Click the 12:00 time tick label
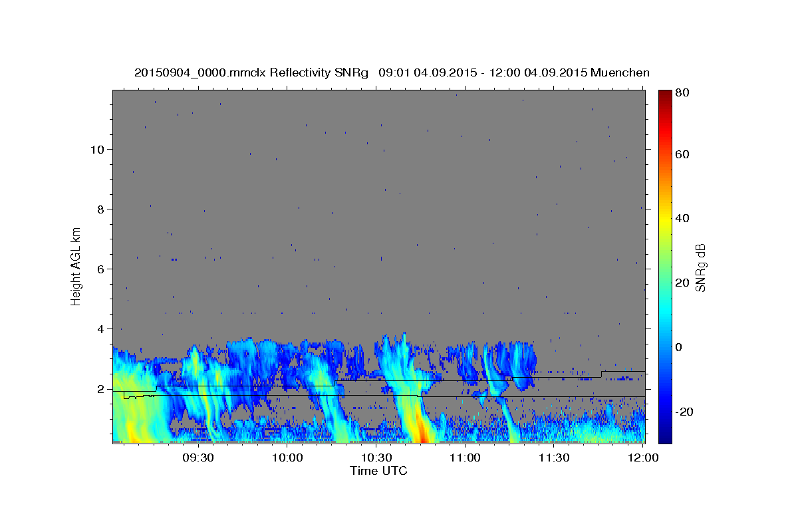The width and height of the screenshot is (798, 532). click(643, 458)
